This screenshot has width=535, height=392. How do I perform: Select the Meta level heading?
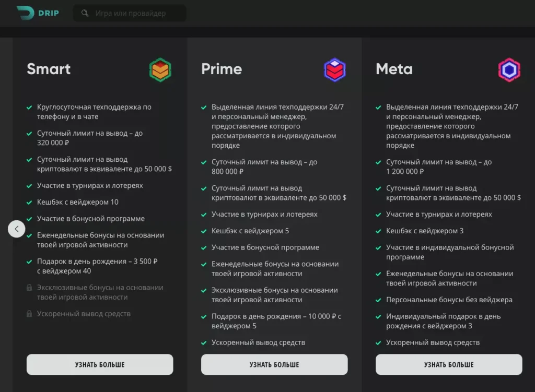point(394,69)
